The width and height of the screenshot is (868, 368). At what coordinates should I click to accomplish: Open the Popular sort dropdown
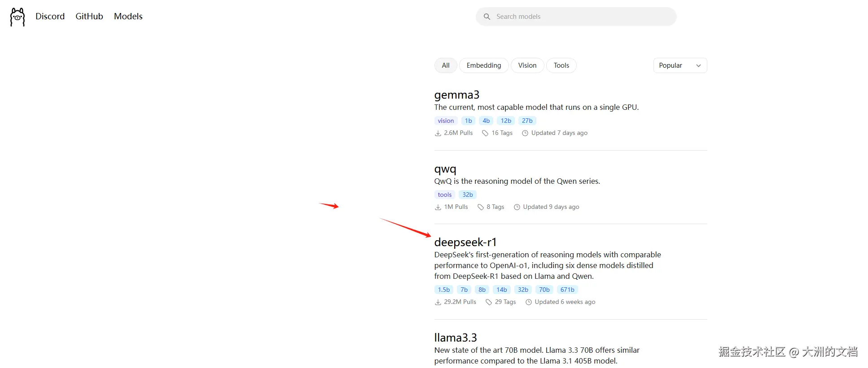(x=680, y=65)
